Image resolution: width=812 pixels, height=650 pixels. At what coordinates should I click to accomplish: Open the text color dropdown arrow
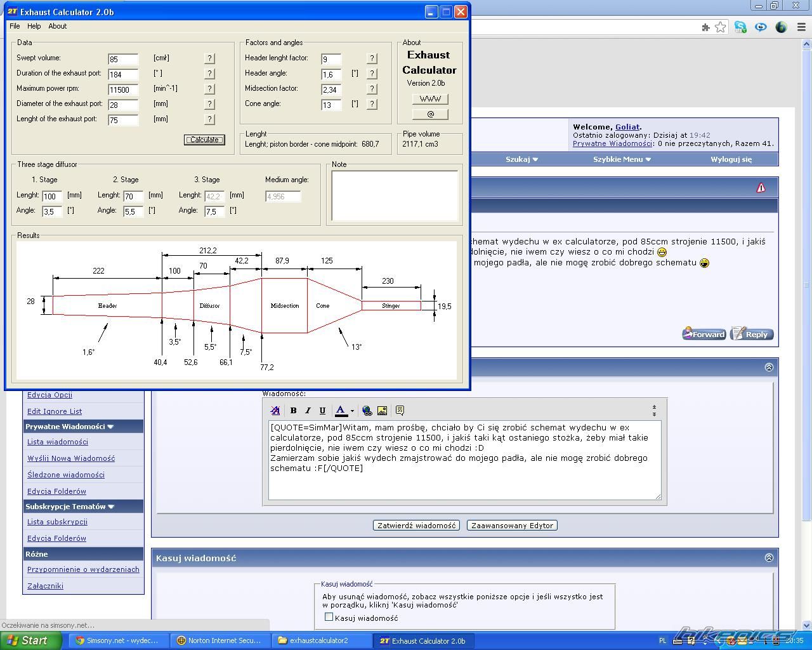[x=352, y=411]
